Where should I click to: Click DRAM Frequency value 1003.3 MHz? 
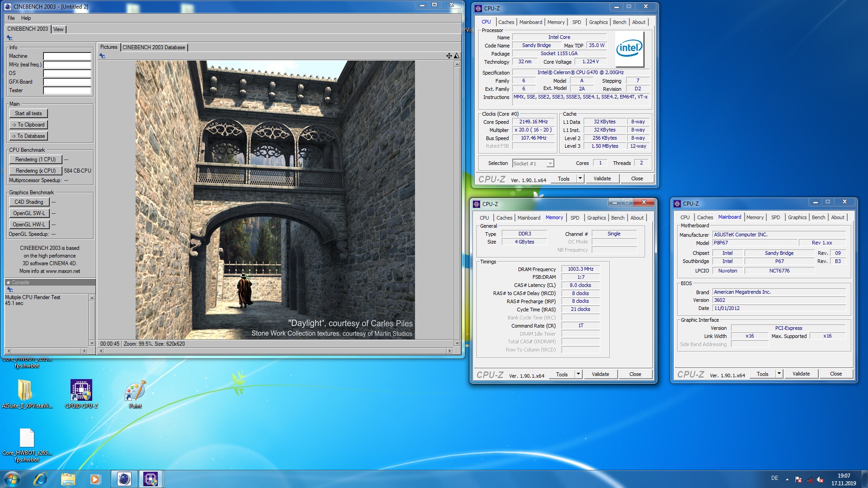[x=580, y=269]
